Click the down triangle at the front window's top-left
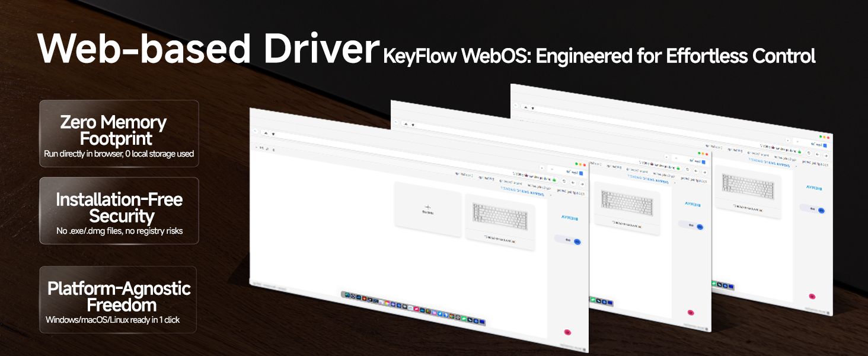The image size is (868, 356). pos(273,134)
